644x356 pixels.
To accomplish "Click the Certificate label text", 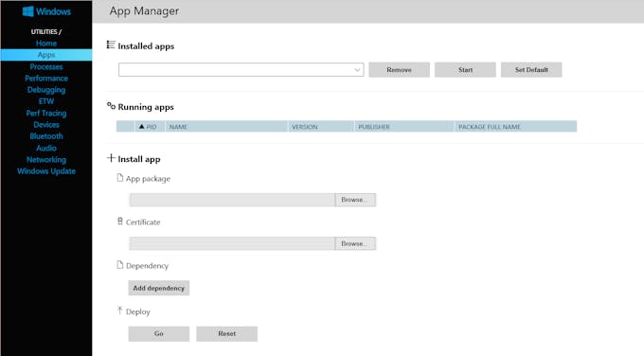I will click(x=143, y=222).
